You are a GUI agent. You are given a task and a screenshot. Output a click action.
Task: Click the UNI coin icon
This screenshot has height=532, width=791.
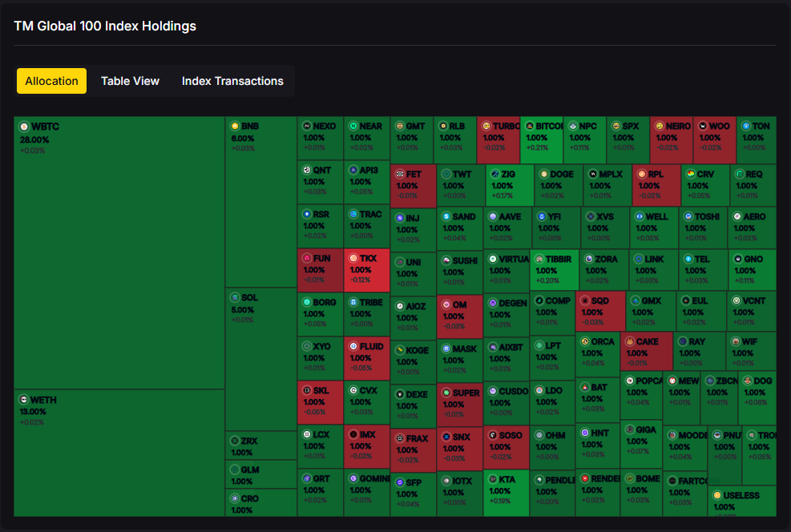400,262
